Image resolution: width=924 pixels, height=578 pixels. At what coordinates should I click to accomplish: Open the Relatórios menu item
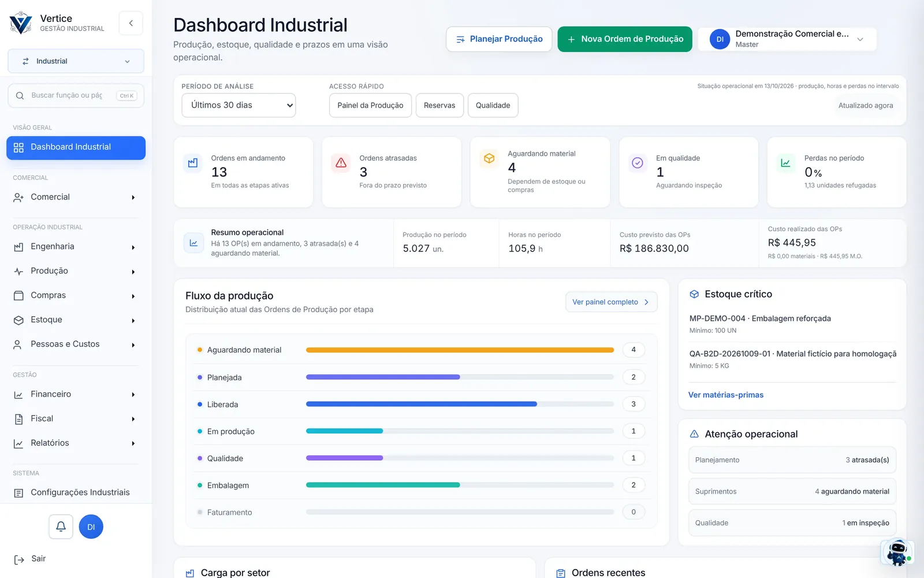[76, 443]
